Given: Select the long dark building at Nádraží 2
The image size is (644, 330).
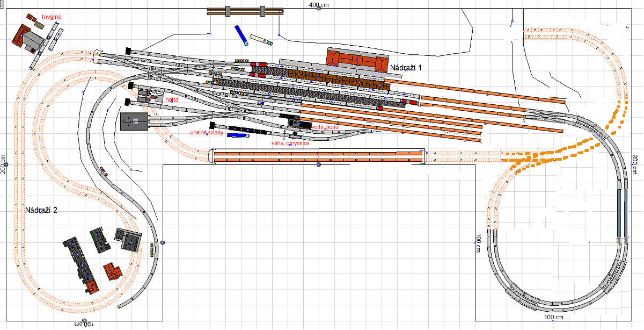Looking at the screenshot, I should coord(79,263).
